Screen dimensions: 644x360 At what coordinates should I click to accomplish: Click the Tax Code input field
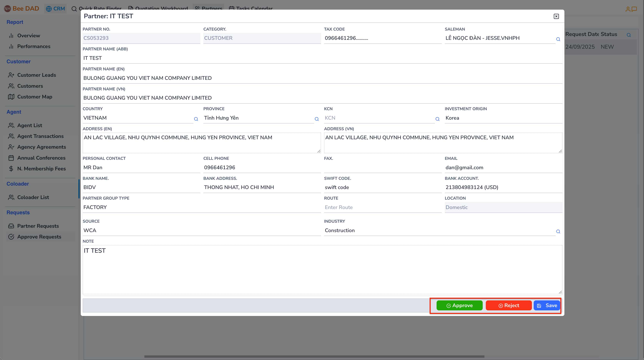[x=383, y=38]
